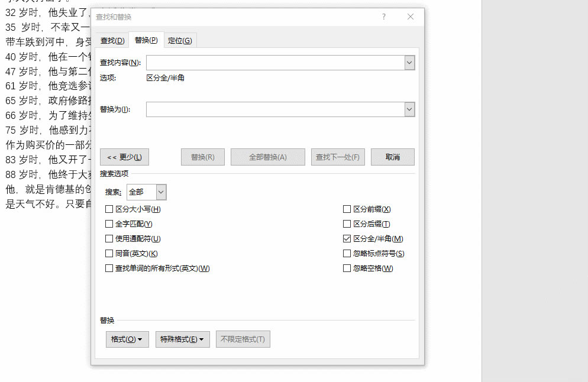Click document line starting with 40 岁时

coord(48,57)
